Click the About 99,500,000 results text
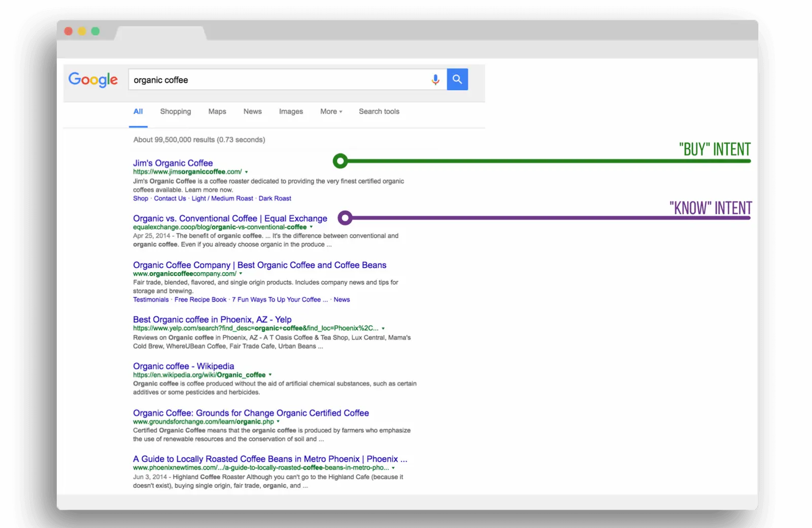Viewport: 812px width, 528px height. (199, 140)
